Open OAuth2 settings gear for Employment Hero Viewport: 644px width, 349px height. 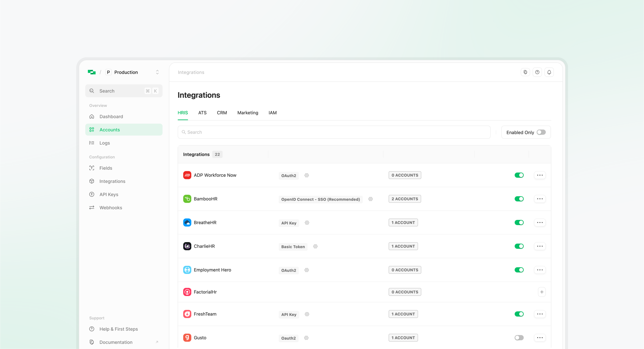[x=306, y=270]
